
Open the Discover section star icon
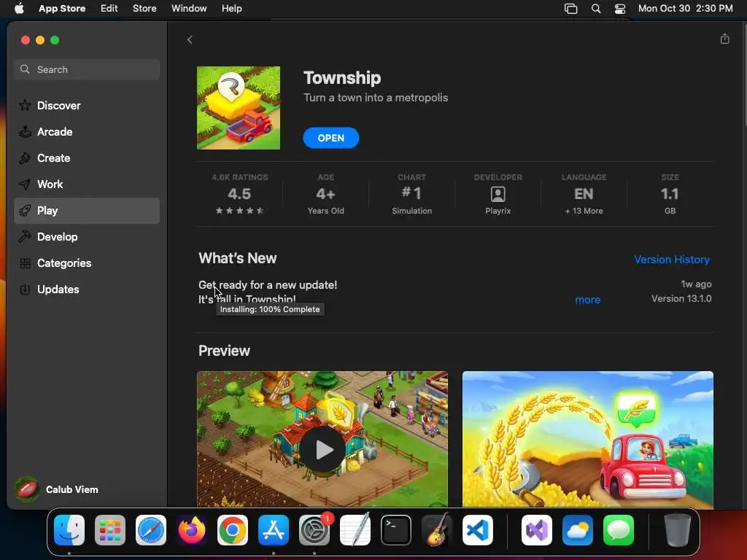(x=25, y=105)
